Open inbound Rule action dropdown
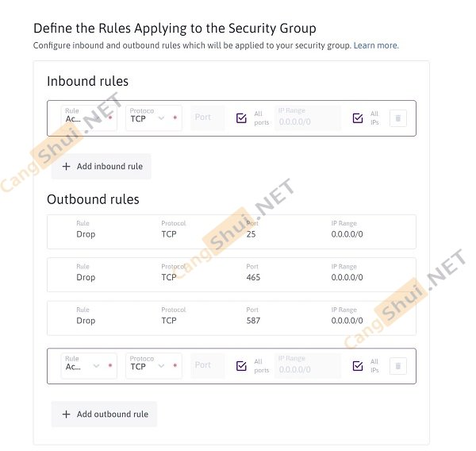The image size is (476, 451). (x=88, y=118)
